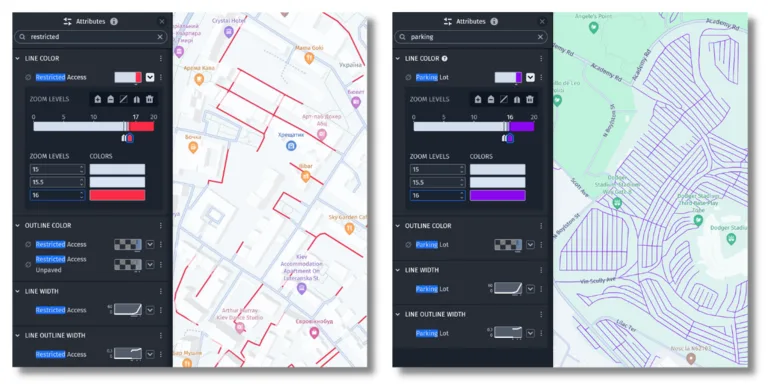Click the add zoom stop icon in restricted panel
This screenshot has height=384, width=768.
pyautogui.click(x=97, y=99)
